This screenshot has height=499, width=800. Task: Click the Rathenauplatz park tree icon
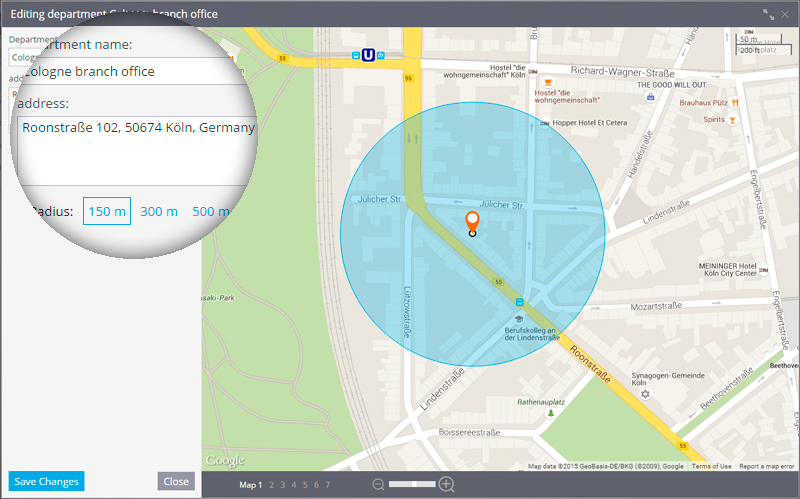coord(551,413)
